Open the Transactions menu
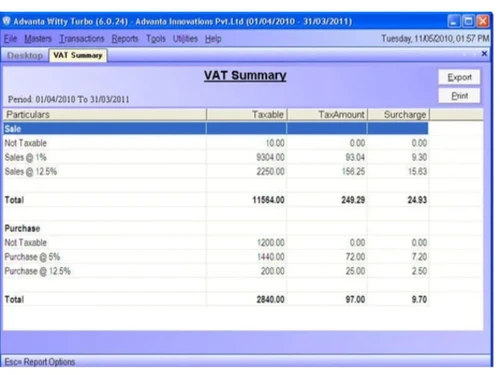The image size is (500, 375). (82, 39)
